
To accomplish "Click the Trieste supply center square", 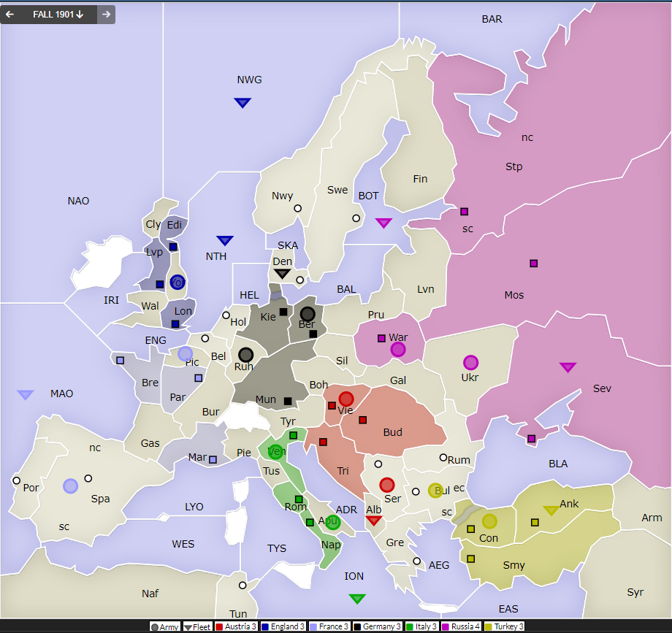I will pyautogui.click(x=323, y=442).
